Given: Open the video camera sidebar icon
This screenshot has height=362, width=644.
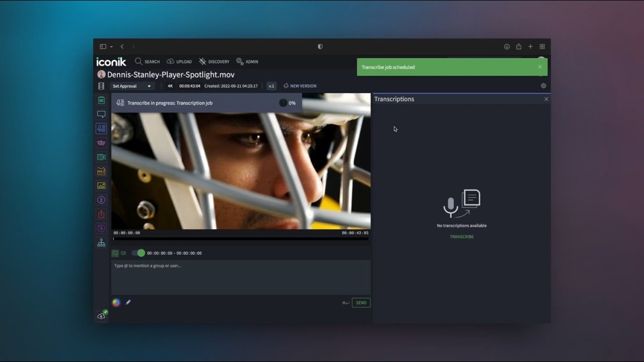Looking at the screenshot, I should [x=101, y=157].
